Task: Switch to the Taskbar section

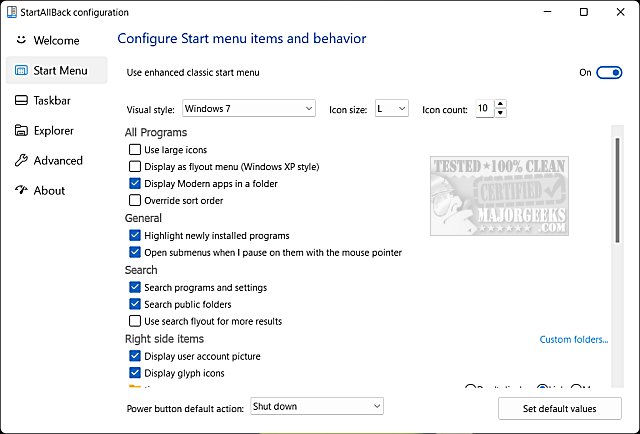Action: coord(52,100)
